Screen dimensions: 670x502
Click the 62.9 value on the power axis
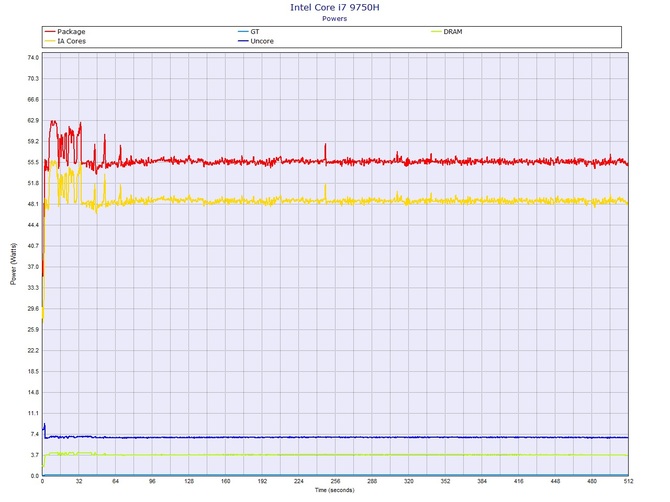(34, 120)
